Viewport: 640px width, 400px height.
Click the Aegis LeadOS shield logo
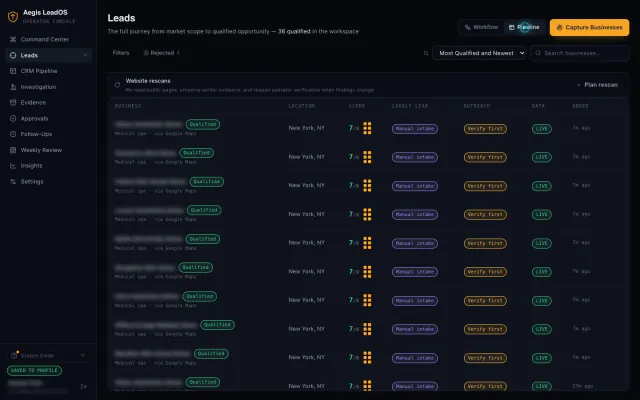coord(13,17)
